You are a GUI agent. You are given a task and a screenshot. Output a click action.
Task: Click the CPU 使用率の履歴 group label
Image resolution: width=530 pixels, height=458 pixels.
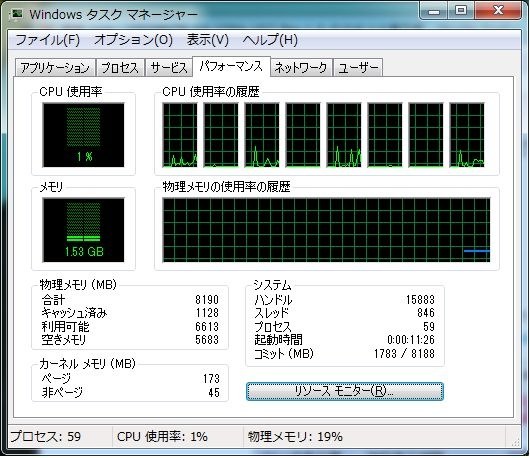pyautogui.click(x=211, y=92)
